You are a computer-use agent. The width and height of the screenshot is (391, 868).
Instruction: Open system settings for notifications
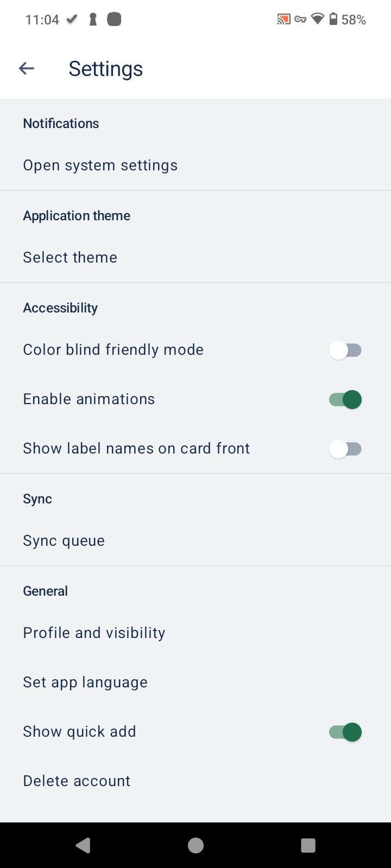(x=100, y=165)
